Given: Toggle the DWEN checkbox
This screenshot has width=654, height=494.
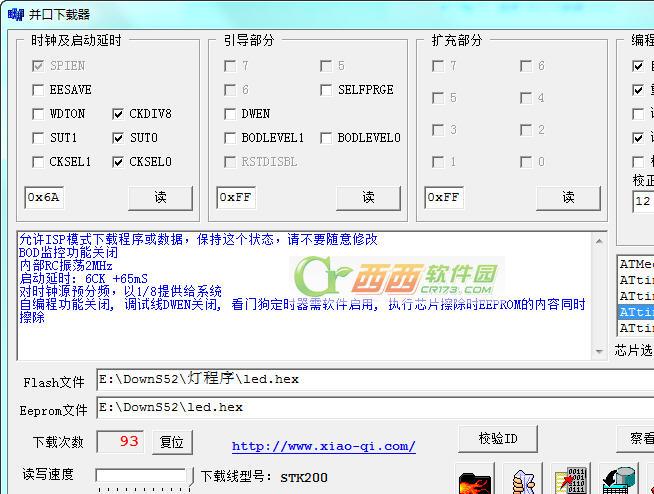Looking at the screenshot, I should (x=230, y=114).
